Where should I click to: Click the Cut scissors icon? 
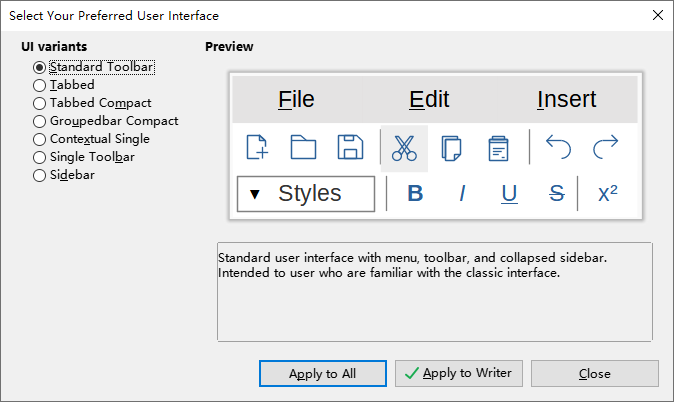(403, 148)
